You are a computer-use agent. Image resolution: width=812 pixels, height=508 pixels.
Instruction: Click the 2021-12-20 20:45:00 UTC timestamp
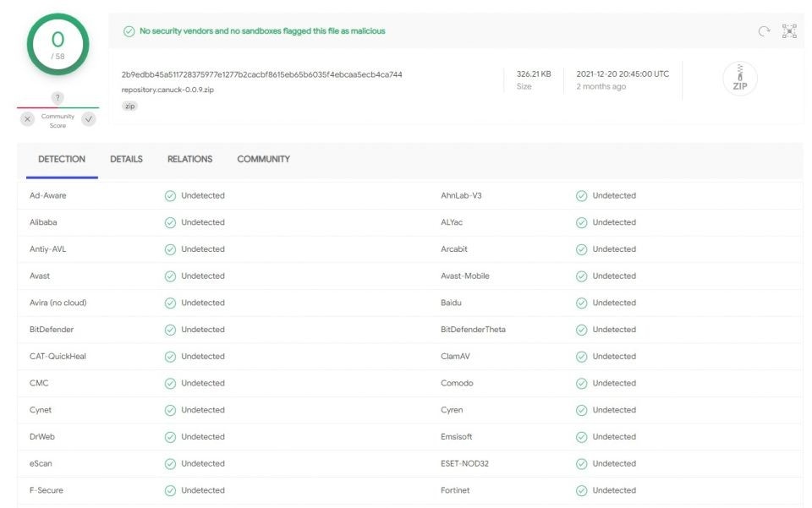[x=623, y=74]
